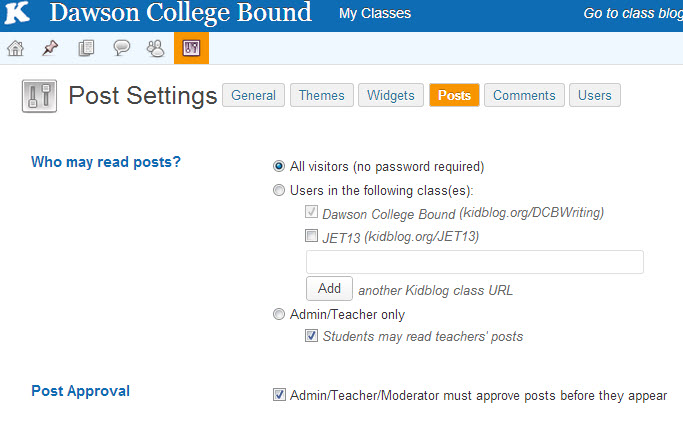Open the home dashboard icon
Screen dimensions: 683x433
click(16, 48)
